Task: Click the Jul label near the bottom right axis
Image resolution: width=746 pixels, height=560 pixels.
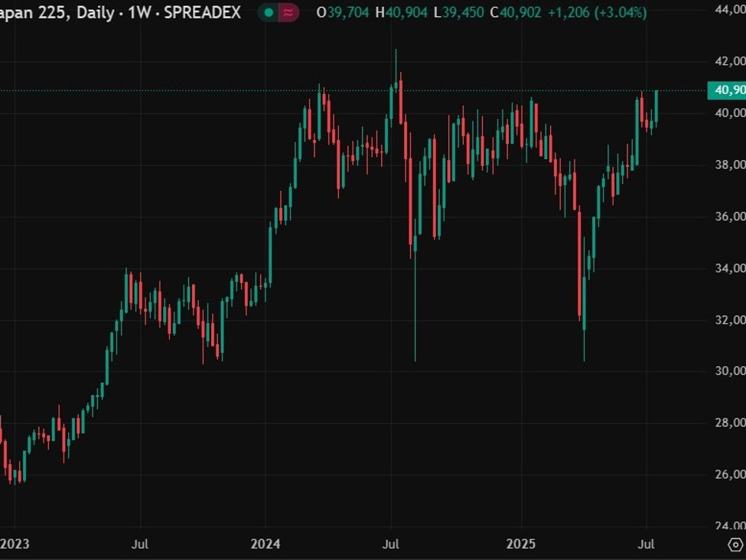Action: (647, 544)
